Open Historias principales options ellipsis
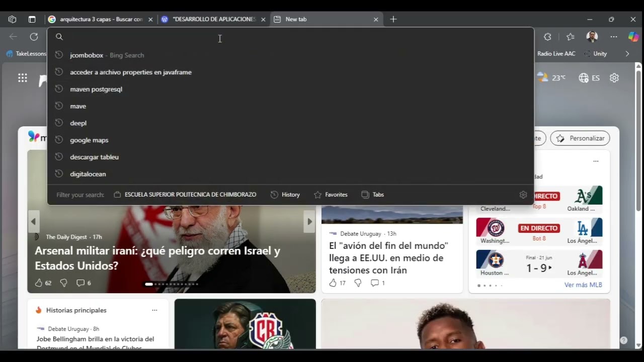Viewport: 644px width, 362px height. tap(154, 310)
